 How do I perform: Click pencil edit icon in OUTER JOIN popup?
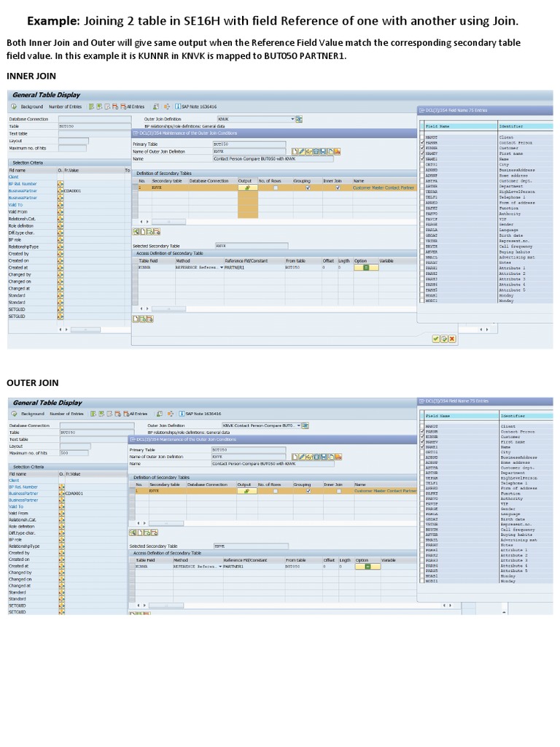(x=302, y=457)
